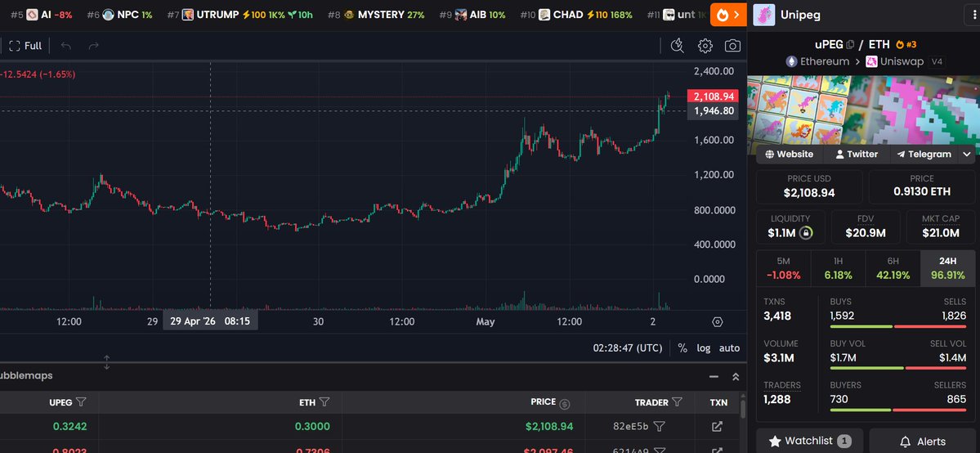
Task: Select the 1H price change tab
Action: coord(838,268)
